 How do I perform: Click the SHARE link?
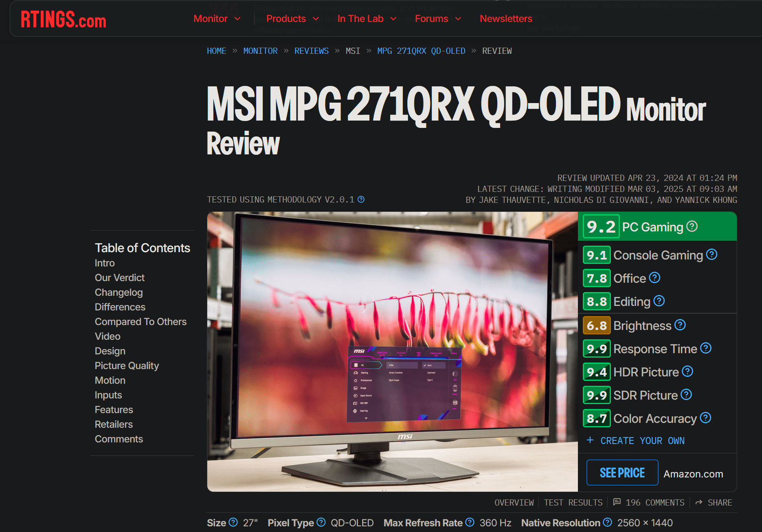(x=720, y=503)
